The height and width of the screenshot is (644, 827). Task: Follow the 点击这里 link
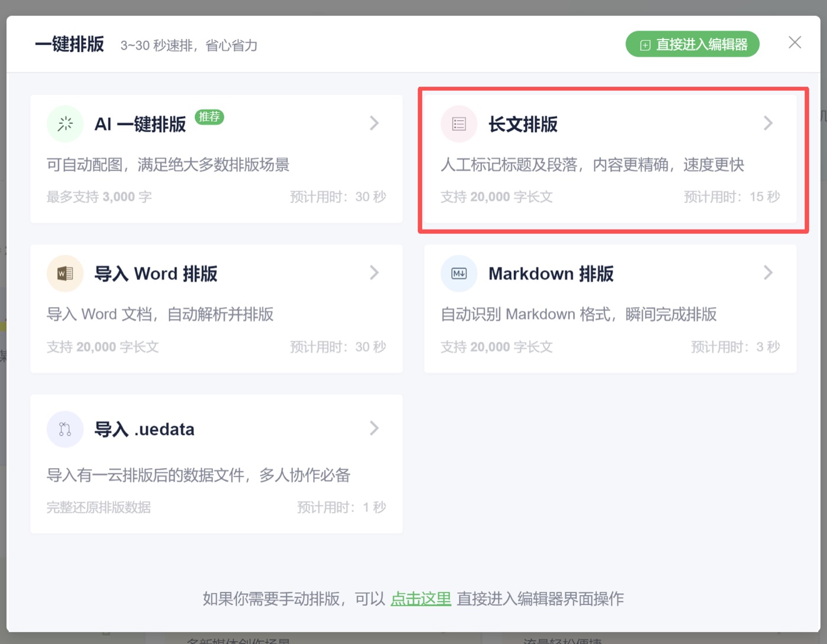point(421,599)
